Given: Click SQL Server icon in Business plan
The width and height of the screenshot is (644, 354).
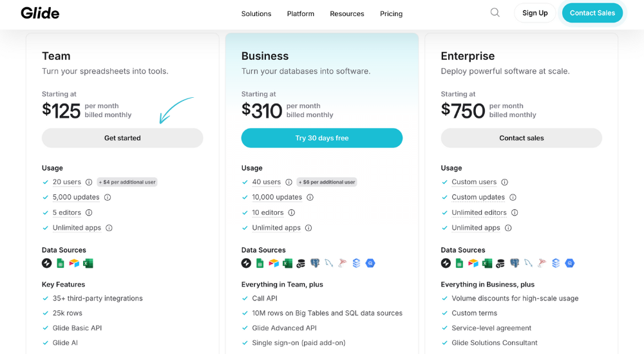Looking at the screenshot, I should click(x=343, y=263).
